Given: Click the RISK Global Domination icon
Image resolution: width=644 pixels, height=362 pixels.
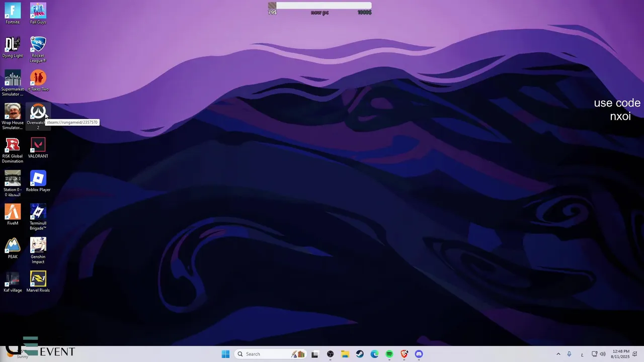Looking at the screenshot, I should point(13,150).
